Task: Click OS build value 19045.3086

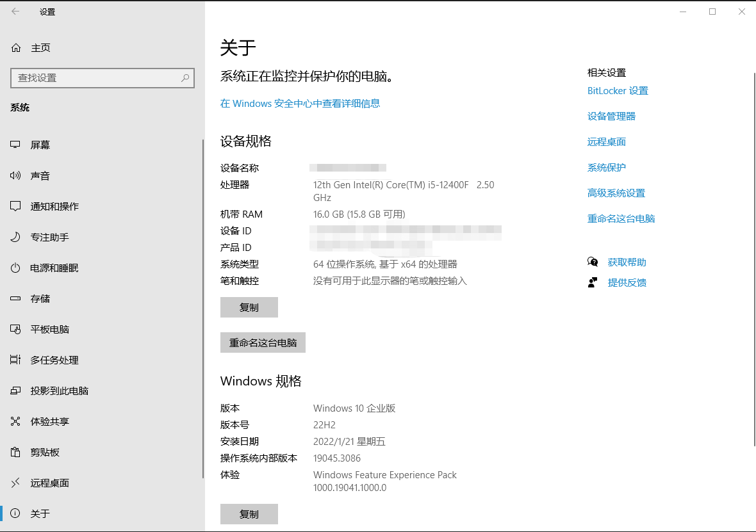Action: (337, 458)
